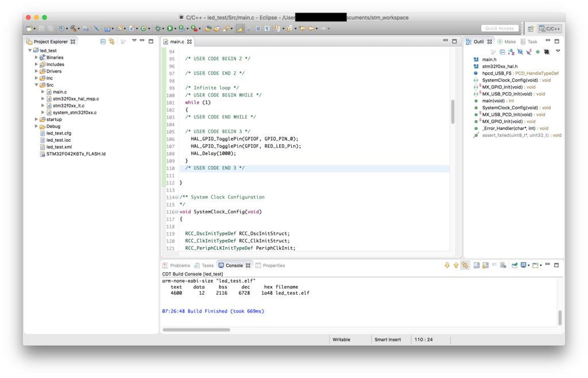Open the Outline view menu triangle

(558, 51)
